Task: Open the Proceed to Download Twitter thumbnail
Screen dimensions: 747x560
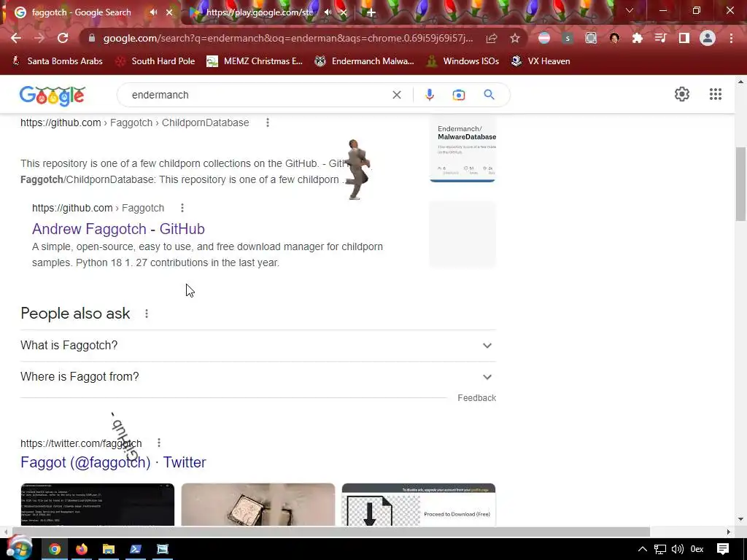Action: (x=418, y=505)
